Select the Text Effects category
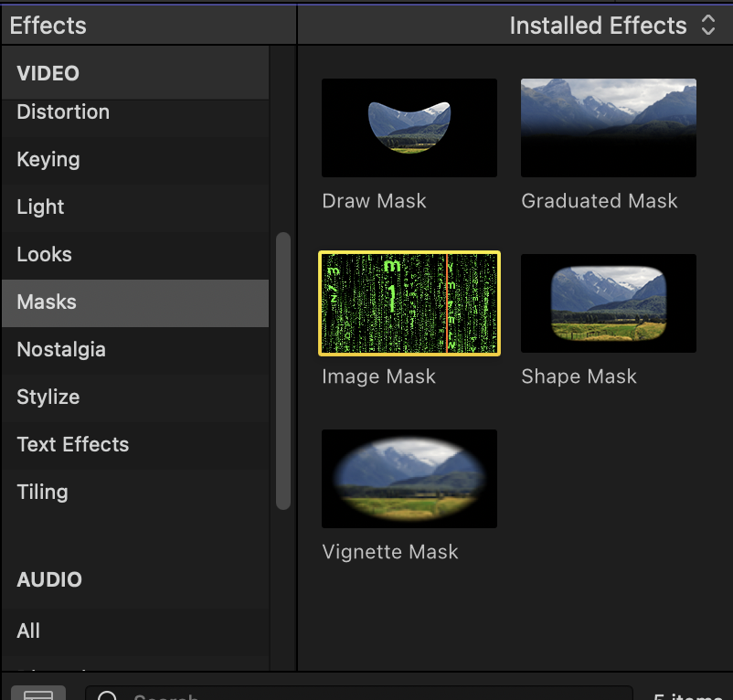 [x=72, y=444]
